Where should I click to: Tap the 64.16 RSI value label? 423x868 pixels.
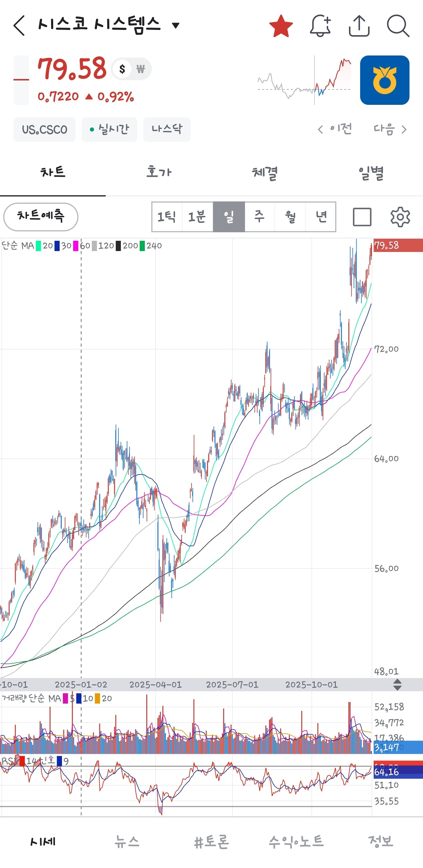coord(398,772)
